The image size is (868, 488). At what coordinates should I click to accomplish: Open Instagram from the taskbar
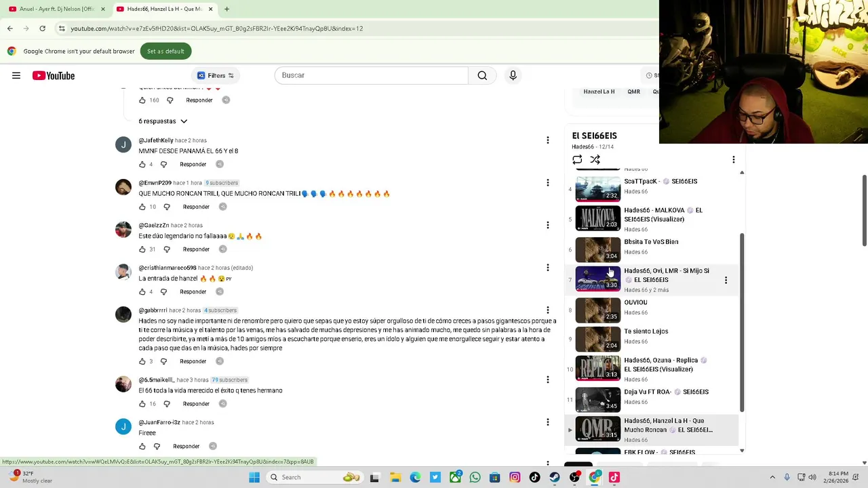pyautogui.click(x=515, y=477)
